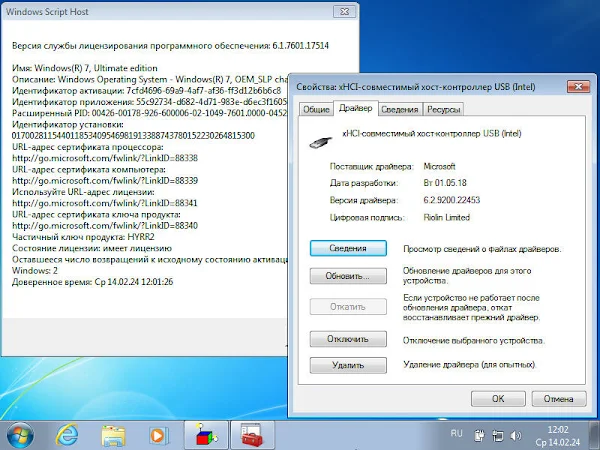Click the Удалить driver button
This screenshot has height=450, width=600.
point(348,365)
